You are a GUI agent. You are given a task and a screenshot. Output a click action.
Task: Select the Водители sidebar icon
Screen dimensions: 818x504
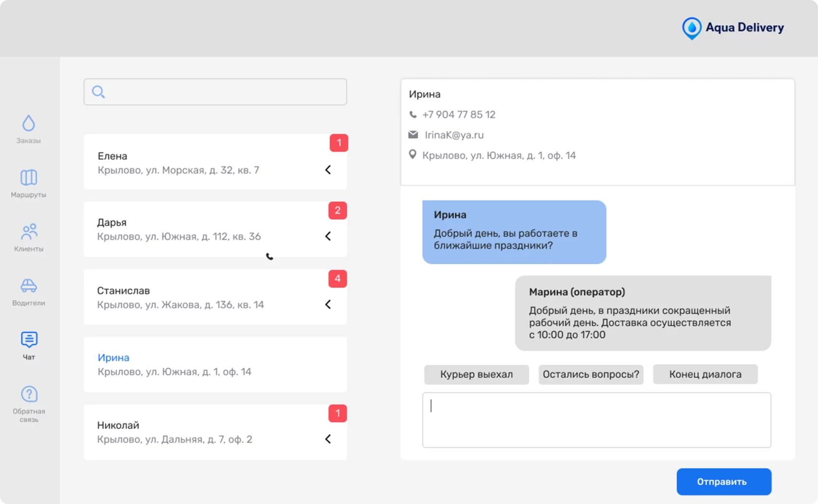[28, 291]
